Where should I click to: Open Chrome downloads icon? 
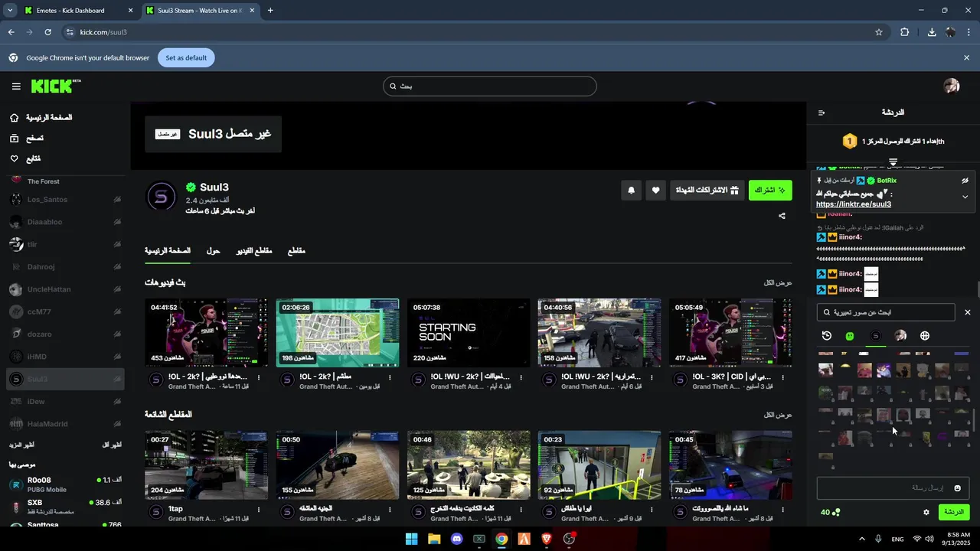(x=932, y=32)
